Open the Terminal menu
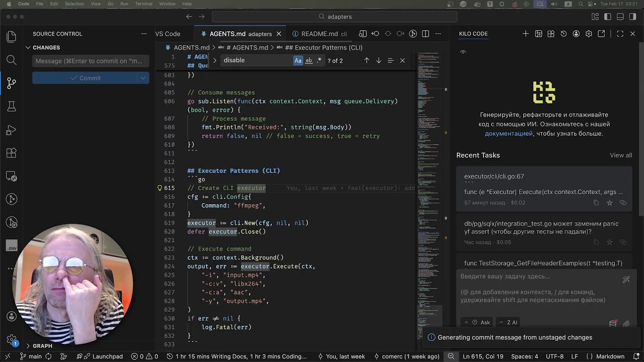Screen dimensions: 644x362 pyautogui.click(x=143, y=4)
